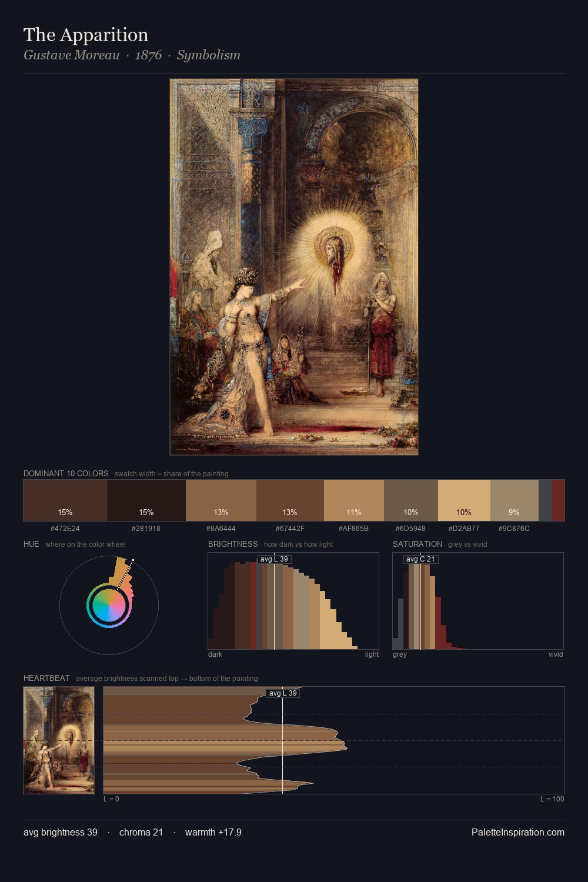588x882 pixels.
Task: Open the main Apparition painting image
Action: [294, 267]
